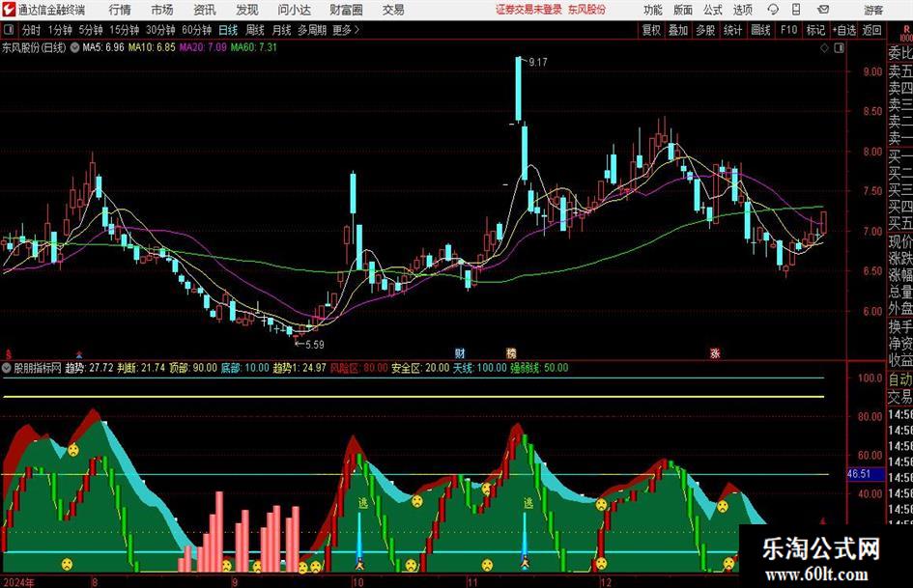This screenshot has width=913, height=588.
Task: Click the 统计 button
Action: (x=732, y=30)
